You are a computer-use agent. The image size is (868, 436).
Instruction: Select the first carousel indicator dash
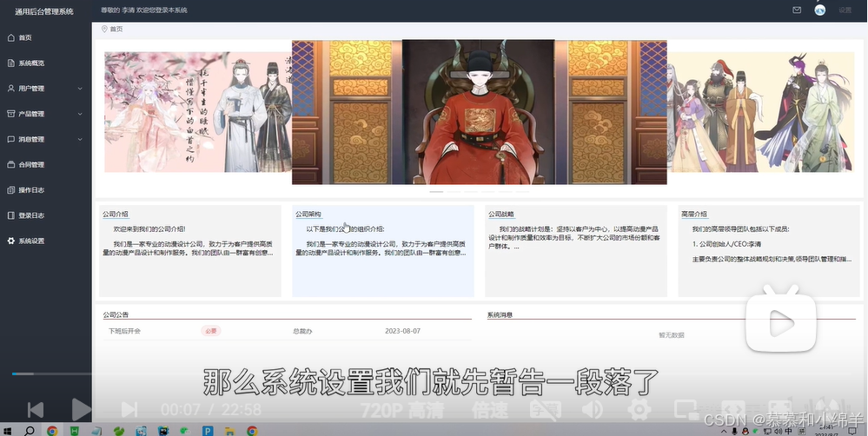(x=436, y=191)
